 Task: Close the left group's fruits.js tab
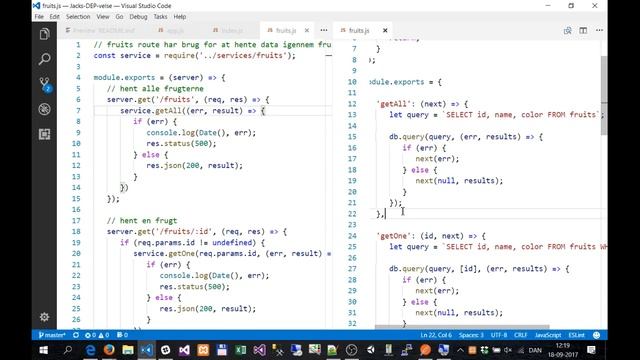[307, 31]
